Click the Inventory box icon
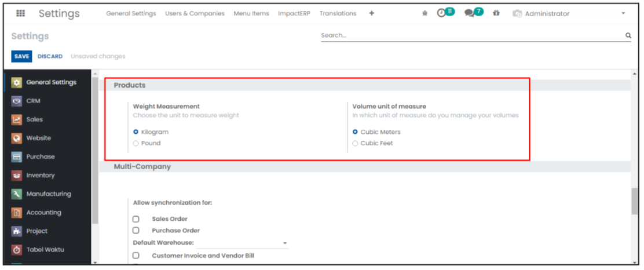Screen dimensions: 644x270 tap(16, 176)
